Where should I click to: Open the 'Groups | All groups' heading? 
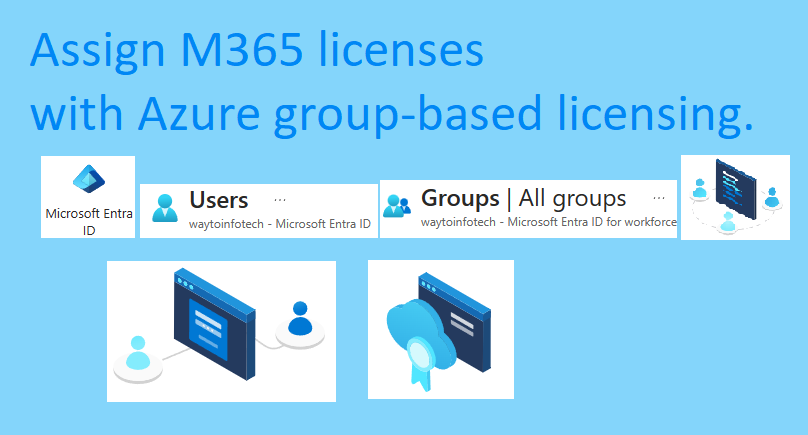click(524, 198)
